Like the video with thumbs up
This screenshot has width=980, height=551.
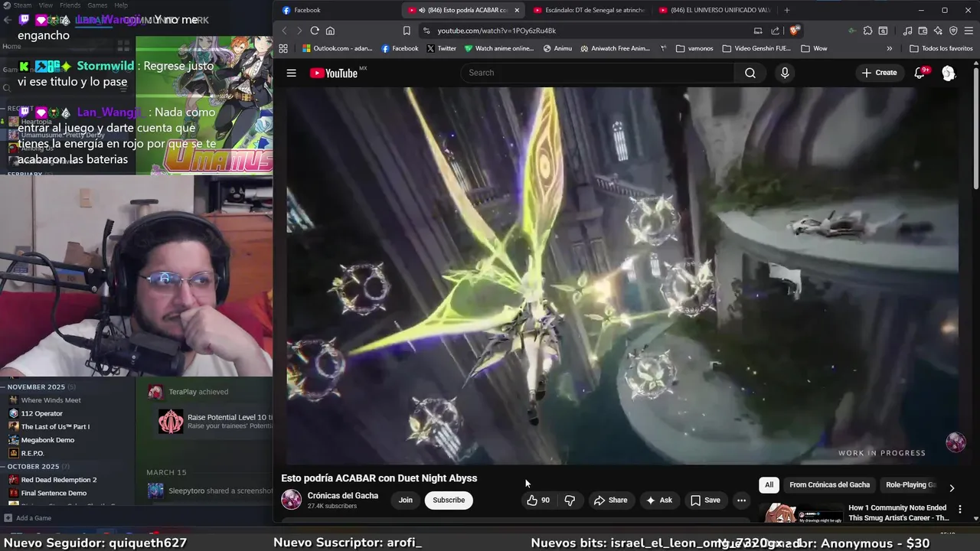[x=537, y=500]
